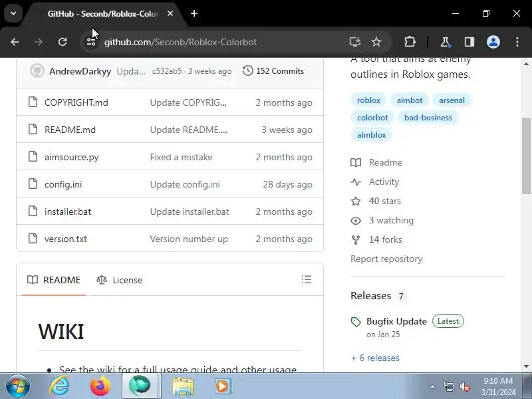532x399 pixels.
Task: Launch Firefox from taskbar
Action: 100,386
